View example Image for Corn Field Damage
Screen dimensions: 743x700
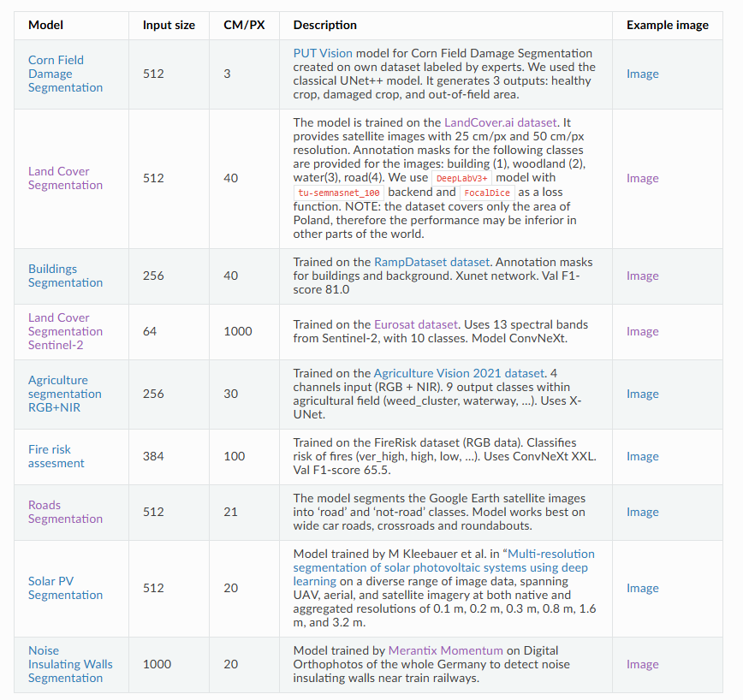tap(642, 74)
